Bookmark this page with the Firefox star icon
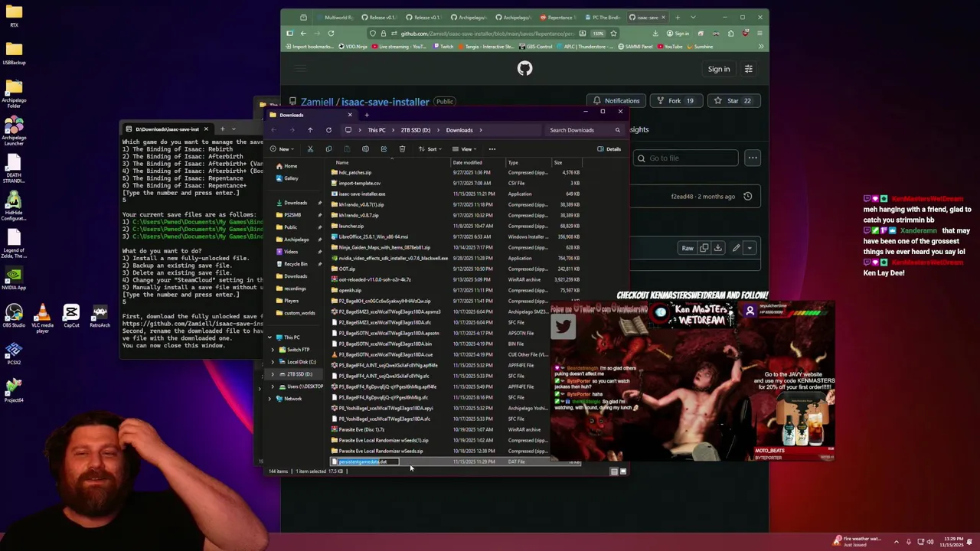Screen dimensions: 980x551 click(x=613, y=33)
